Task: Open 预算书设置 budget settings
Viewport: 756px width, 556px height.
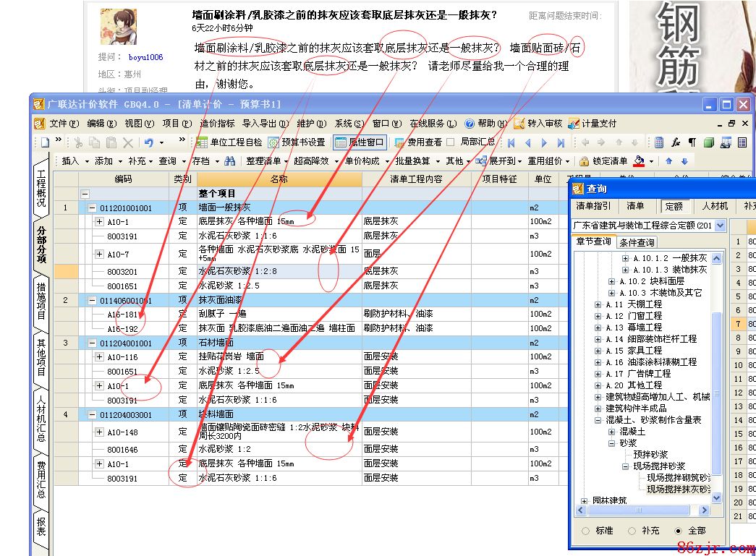Action: [x=273, y=142]
